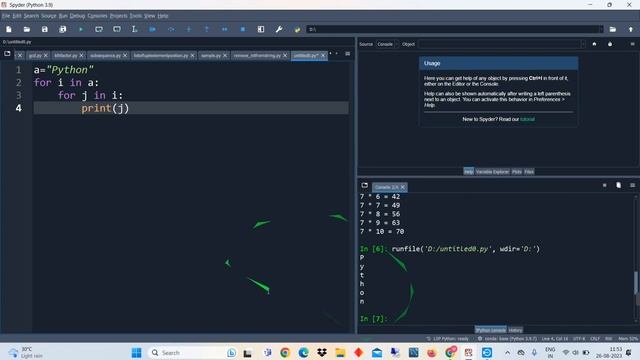The image size is (640, 360).
Task: Expand the working directory path dropdown
Action: coord(600,29)
